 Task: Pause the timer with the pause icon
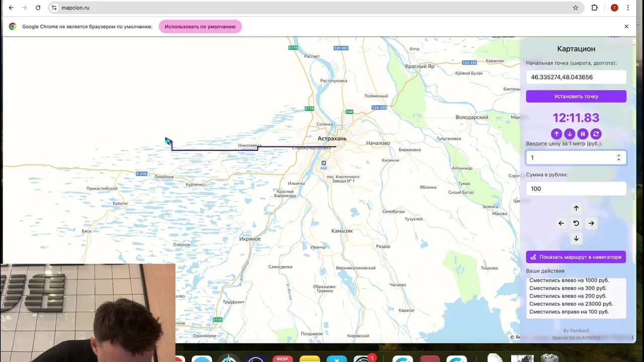click(583, 134)
